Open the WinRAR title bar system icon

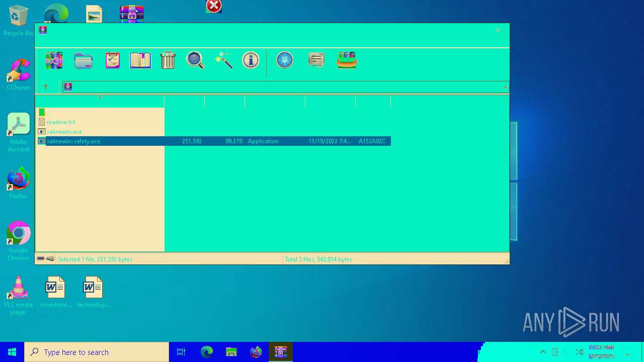(43, 30)
